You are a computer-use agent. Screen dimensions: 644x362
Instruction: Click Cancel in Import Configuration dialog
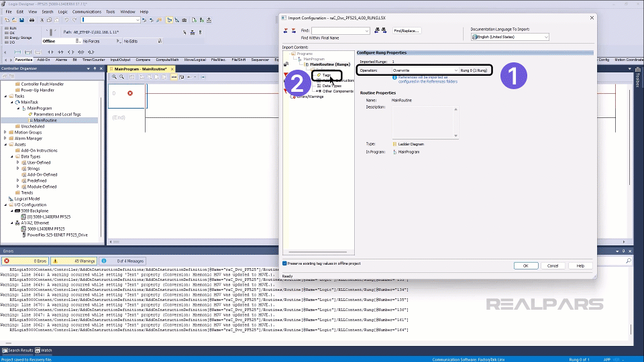pyautogui.click(x=553, y=266)
